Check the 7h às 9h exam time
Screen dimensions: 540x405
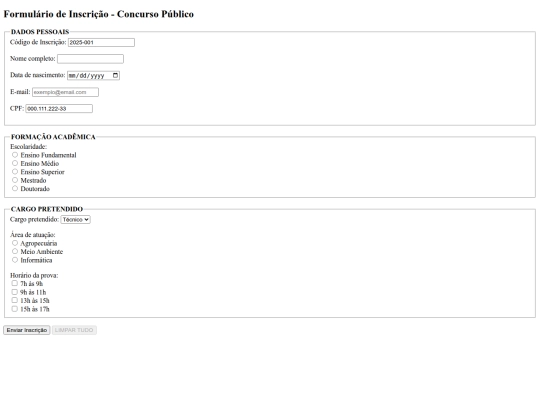[14, 283]
